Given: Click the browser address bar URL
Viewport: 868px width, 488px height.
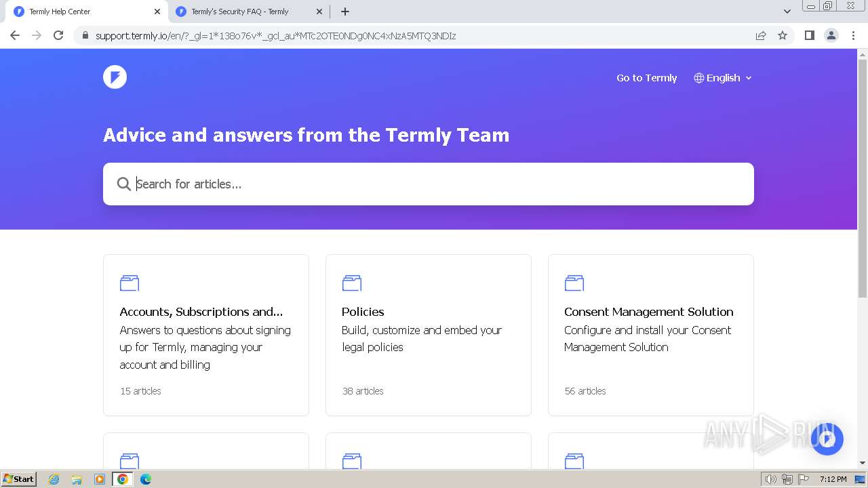Looking at the screenshot, I should coord(275,35).
